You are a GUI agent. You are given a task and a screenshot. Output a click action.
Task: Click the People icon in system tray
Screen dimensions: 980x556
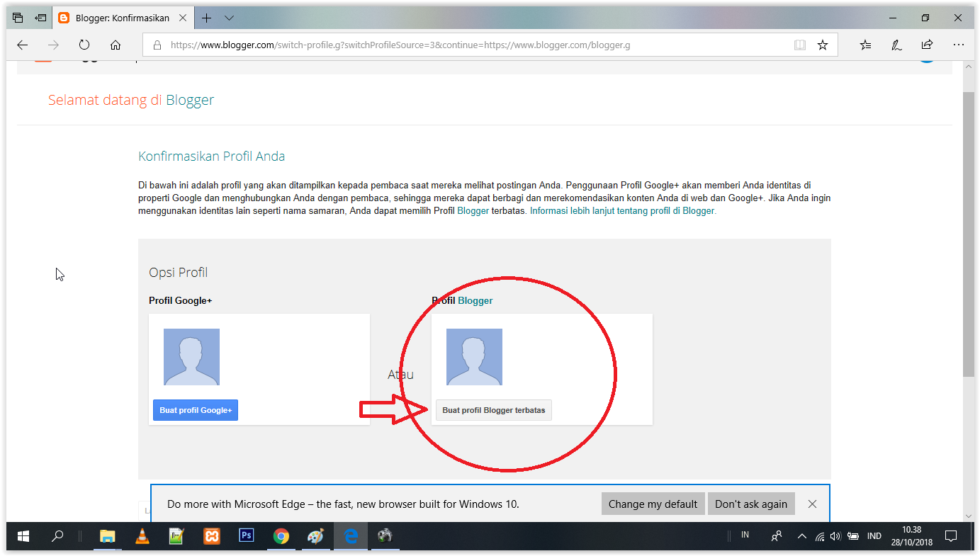click(778, 536)
